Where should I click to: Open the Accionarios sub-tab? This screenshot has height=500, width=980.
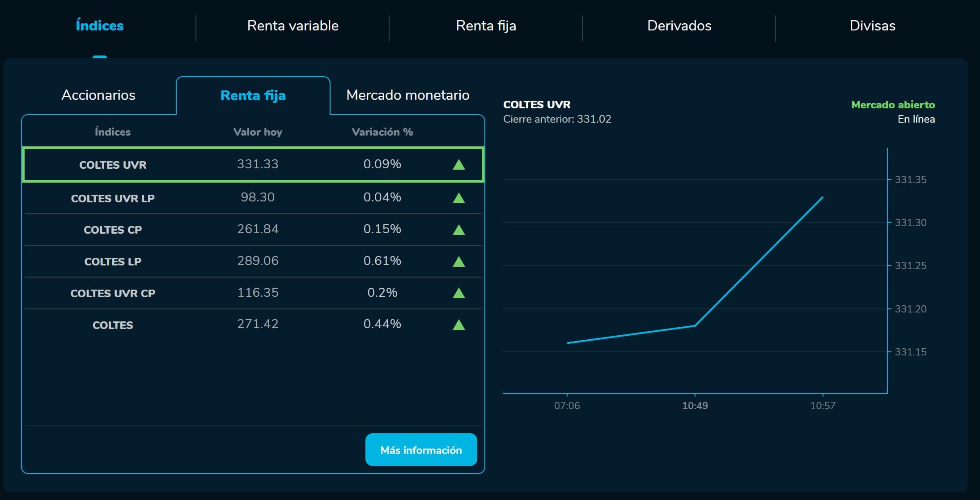98,95
